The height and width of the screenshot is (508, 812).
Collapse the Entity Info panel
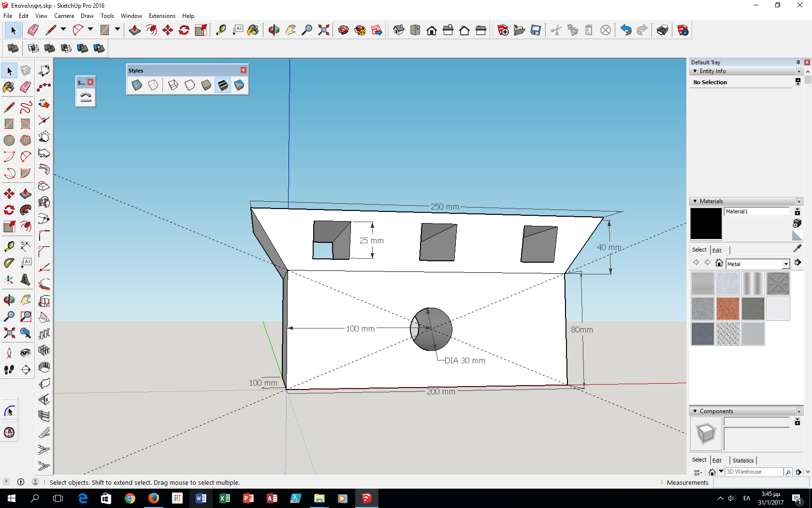pyautogui.click(x=695, y=71)
